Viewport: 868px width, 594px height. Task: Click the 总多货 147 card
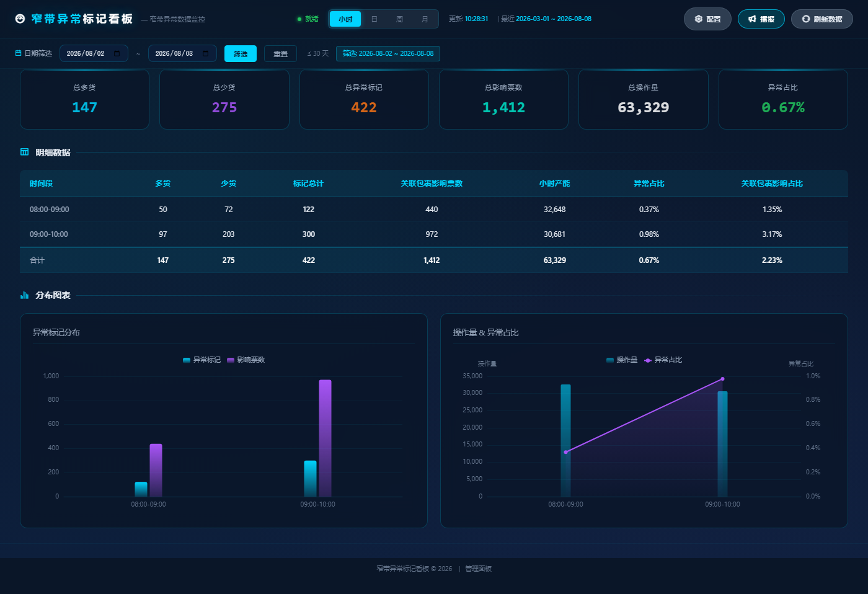(85, 99)
